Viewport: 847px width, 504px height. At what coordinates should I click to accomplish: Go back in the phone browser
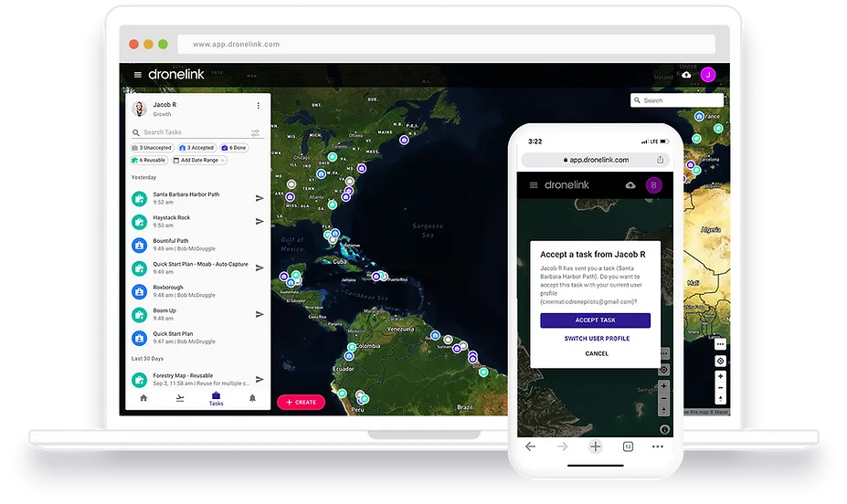point(531,446)
